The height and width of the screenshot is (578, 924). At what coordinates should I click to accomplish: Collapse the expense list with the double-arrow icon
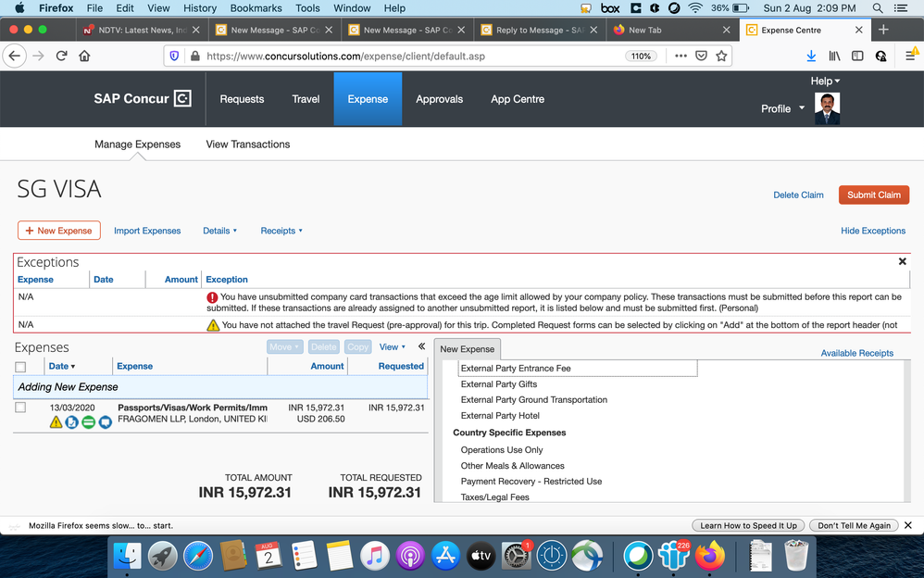[x=421, y=346]
